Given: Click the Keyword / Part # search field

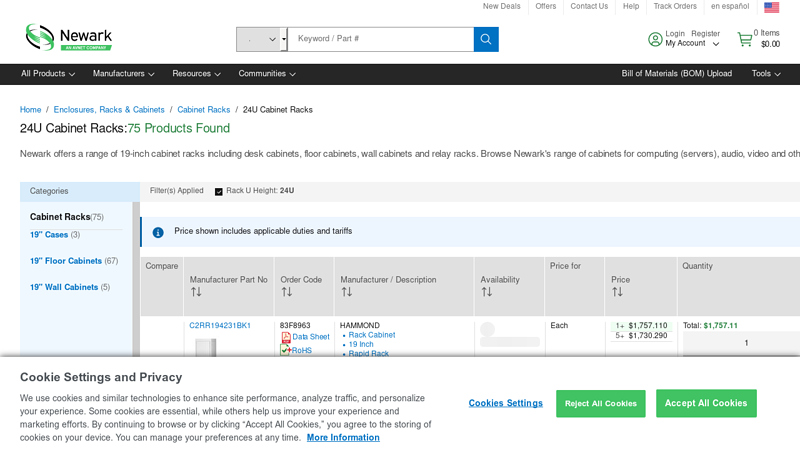Looking at the screenshot, I should 380,39.
